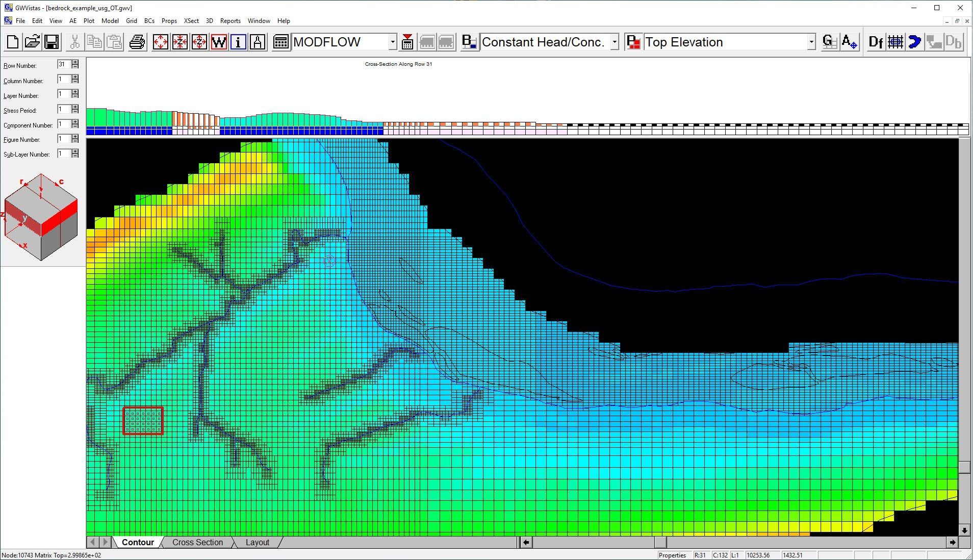This screenshot has width=973, height=560.
Task: Adjust the Layer Number stepper
Action: [x=75, y=94]
